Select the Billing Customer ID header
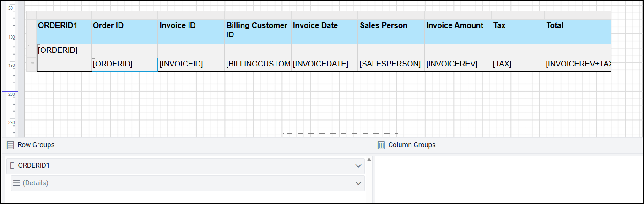 pyautogui.click(x=258, y=32)
